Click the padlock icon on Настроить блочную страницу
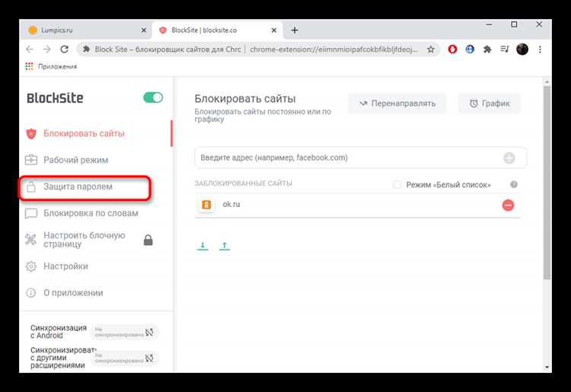 point(148,240)
